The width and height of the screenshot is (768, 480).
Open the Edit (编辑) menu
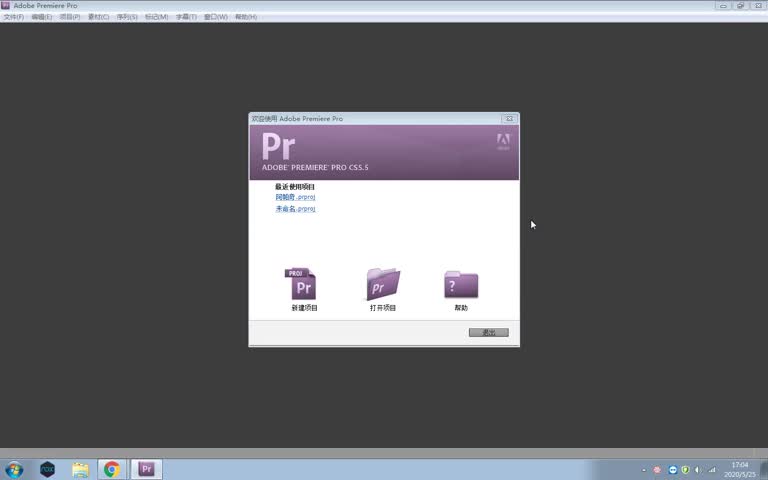tap(42, 17)
